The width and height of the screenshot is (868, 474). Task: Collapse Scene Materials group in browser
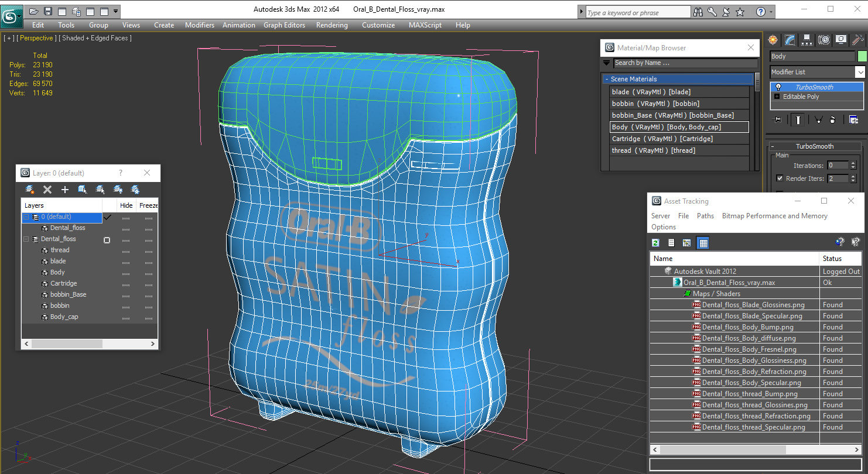[607, 79]
